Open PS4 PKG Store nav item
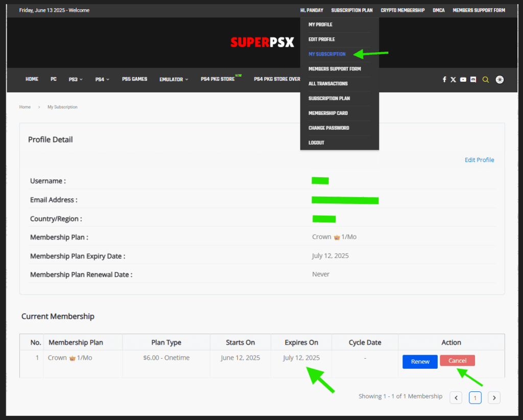Image resolution: width=523 pixels, height=420 pixels. pyautogui.click(x=218, y=79)
